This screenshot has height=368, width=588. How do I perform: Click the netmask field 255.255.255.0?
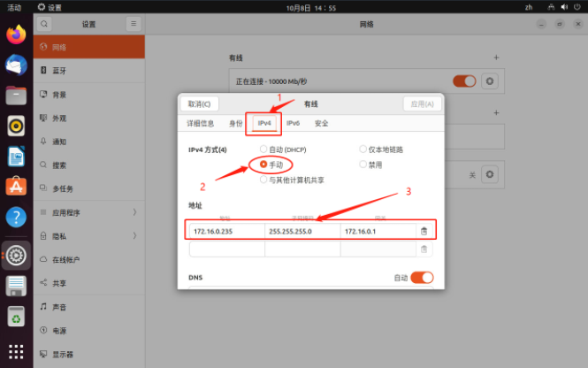pyautogui.click(x=302, y=232)
